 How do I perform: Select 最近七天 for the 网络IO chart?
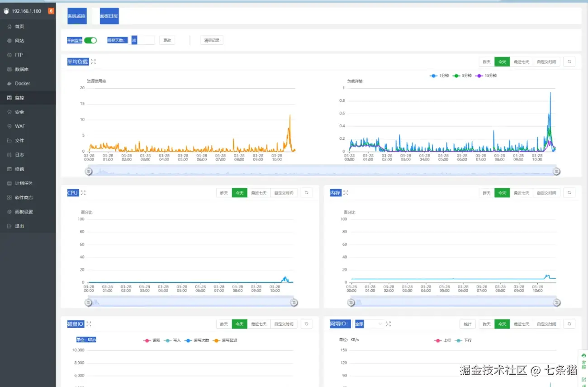(522, 324)
